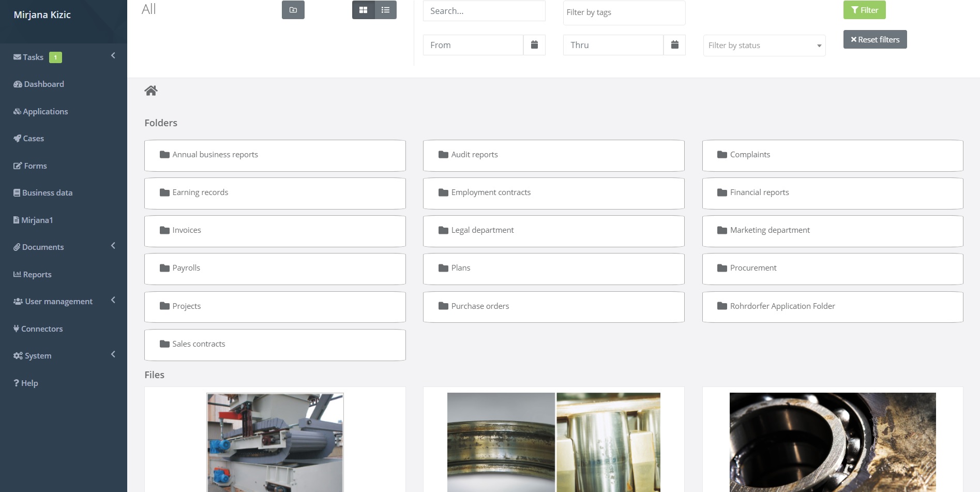
Task: Open the Marketing department folder
Action: (833, 231)
